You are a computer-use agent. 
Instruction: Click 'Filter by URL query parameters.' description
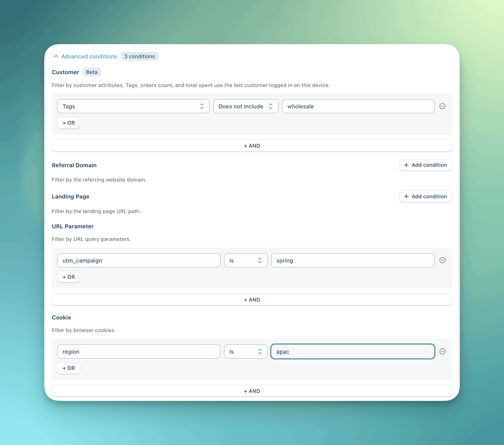pyautogui.click(x=91, y=239)
